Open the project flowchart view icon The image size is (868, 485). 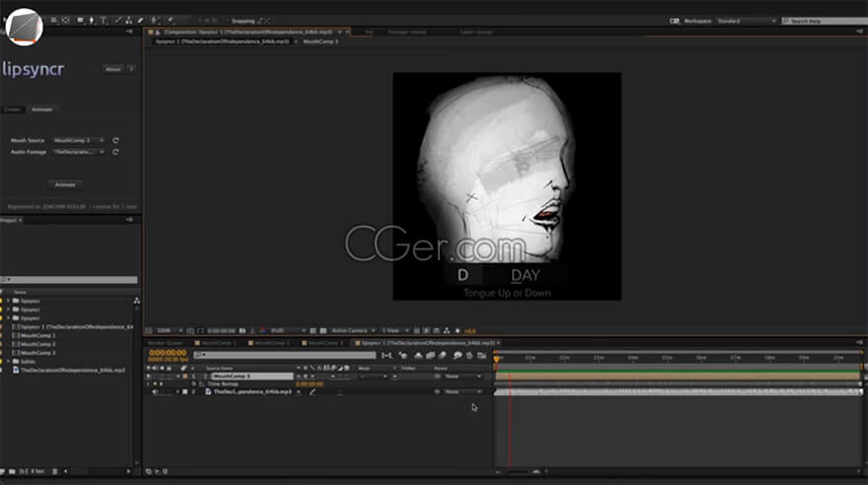pyautogui.click(x=136, y=300)
